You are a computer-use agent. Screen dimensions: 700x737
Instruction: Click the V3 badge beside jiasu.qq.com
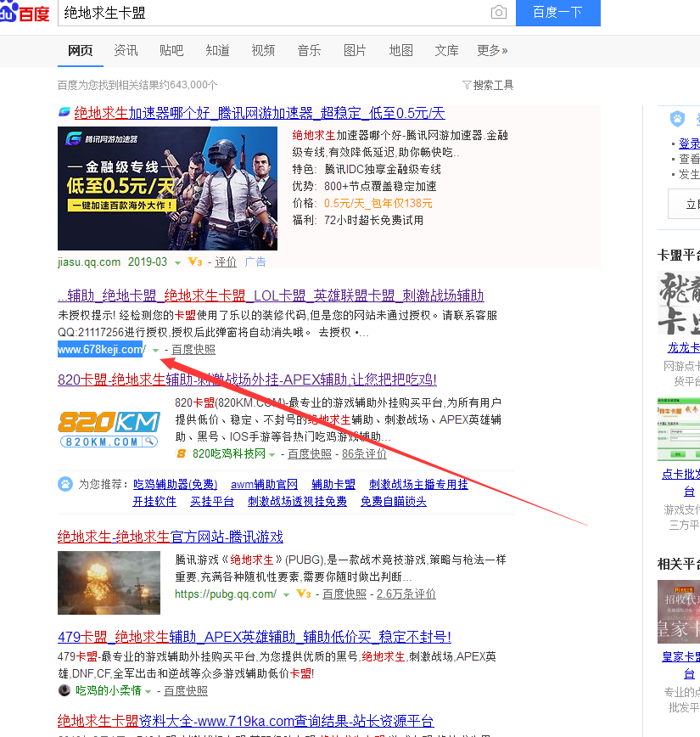click(x=195, y=262)
